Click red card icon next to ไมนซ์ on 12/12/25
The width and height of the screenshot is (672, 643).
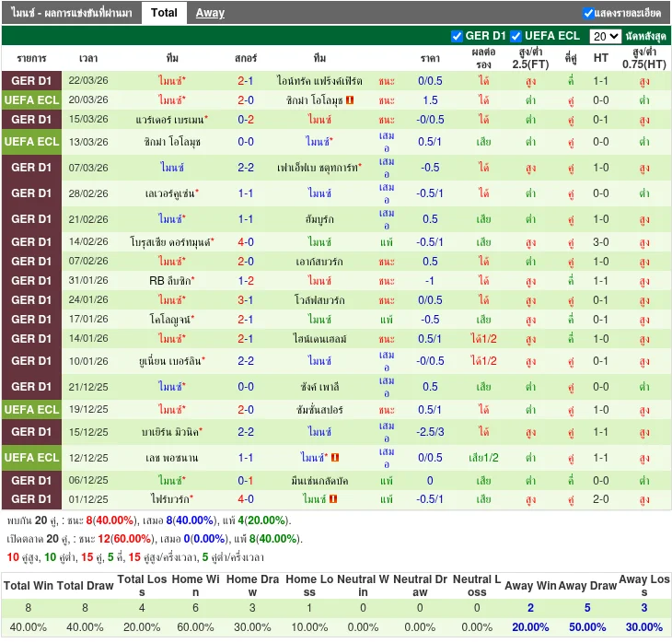(335, 458)
